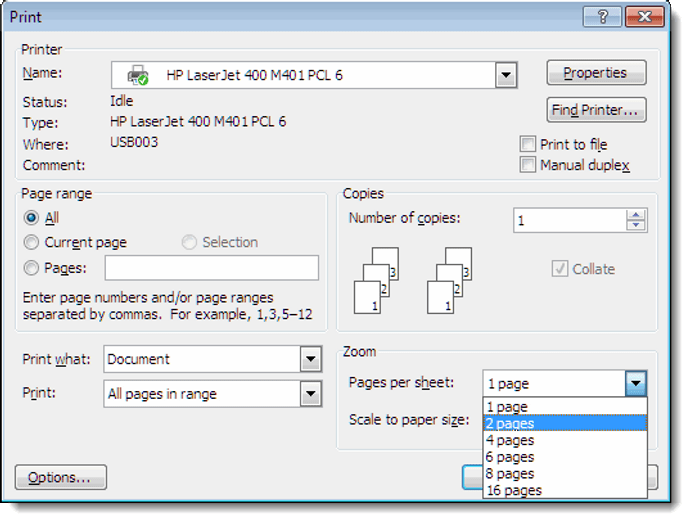Open the Print all pages in range dropdown

click(x=311, y=393)
